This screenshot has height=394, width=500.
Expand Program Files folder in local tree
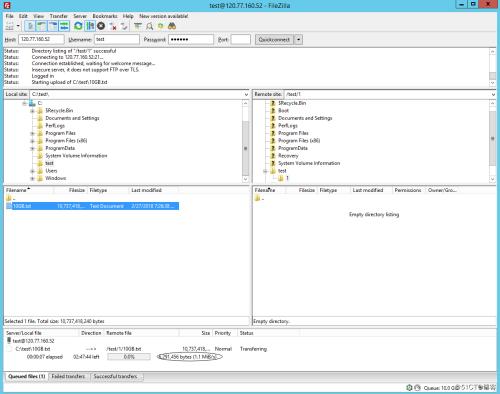tap(32, 133)
